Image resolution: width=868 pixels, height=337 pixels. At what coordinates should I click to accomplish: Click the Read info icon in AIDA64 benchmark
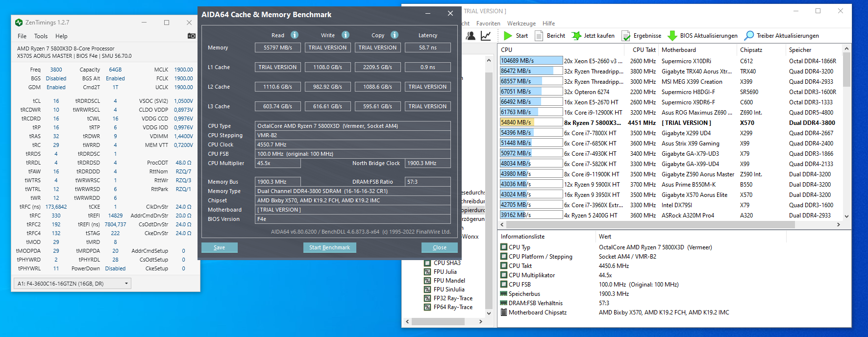[x=295, y=35]
